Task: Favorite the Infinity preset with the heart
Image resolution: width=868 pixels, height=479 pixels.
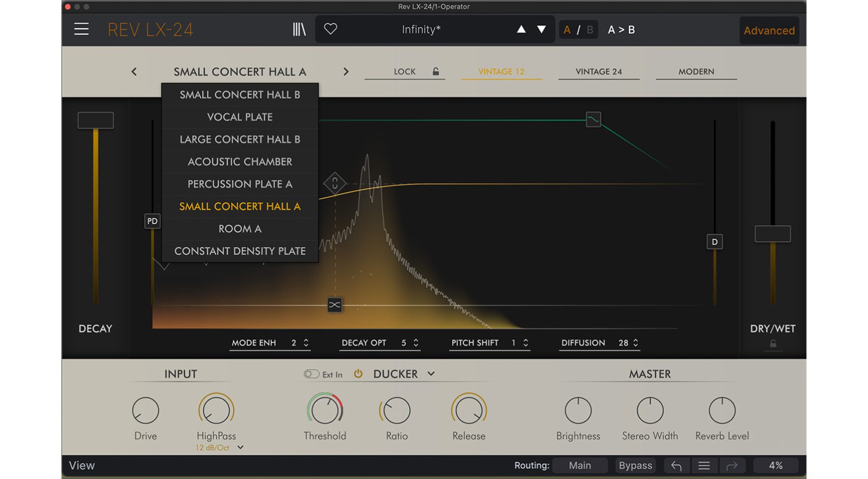Action: click(331, 29)
